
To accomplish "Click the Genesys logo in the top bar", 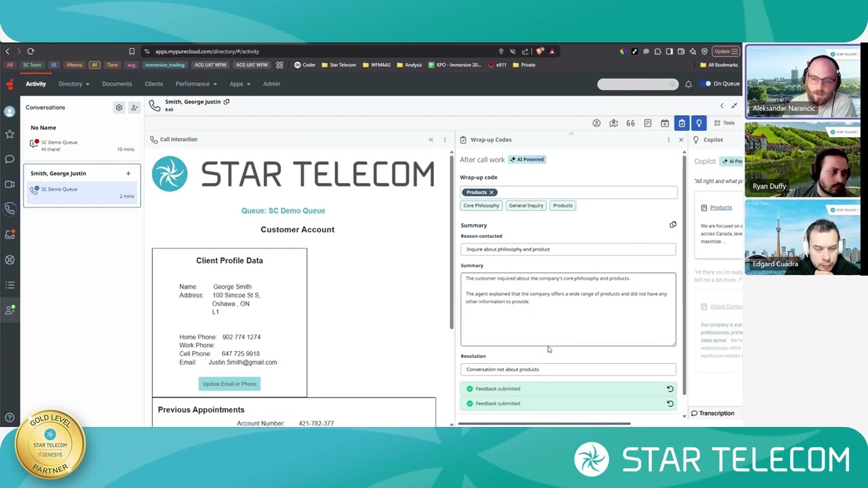I will (9, 84).
